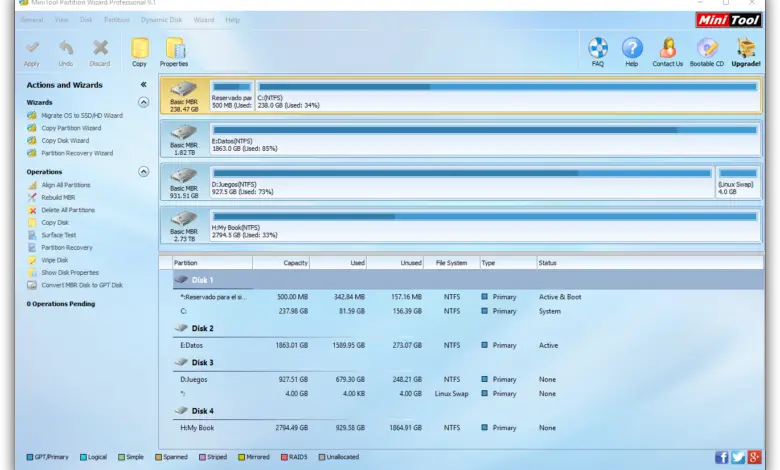Open the General menu
This screenshot has width=780, height=470.
point(32,20)
